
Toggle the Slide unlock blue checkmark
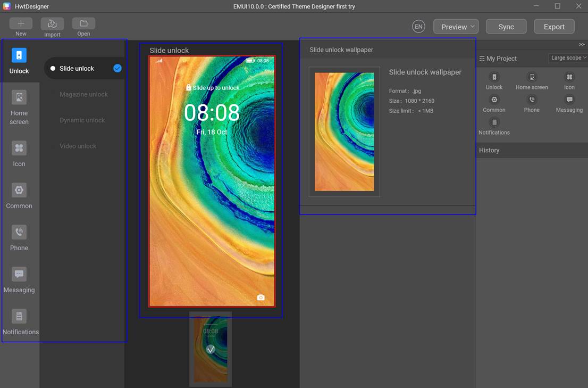click(x=117, y=68)
